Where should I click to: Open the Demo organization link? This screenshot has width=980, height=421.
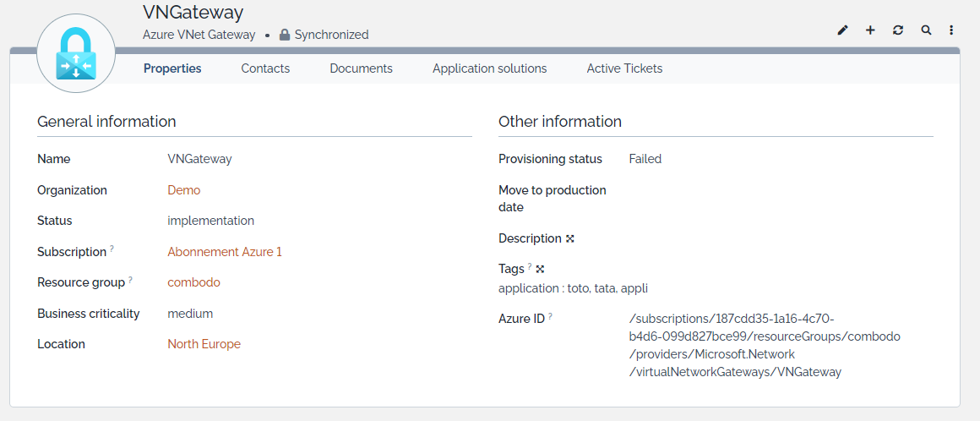pyautogui.click(x=183, y=190)
